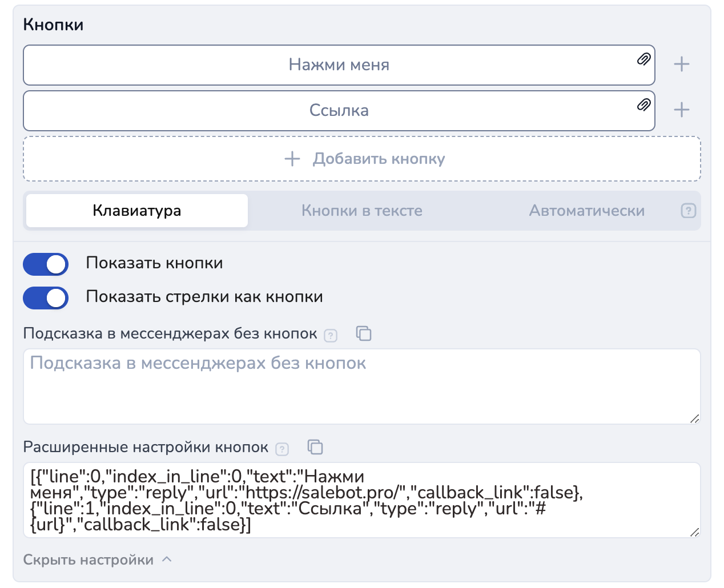
Task: Copy the "Подсказка в мессенджерах без кнопок" field
Action: 364,333
